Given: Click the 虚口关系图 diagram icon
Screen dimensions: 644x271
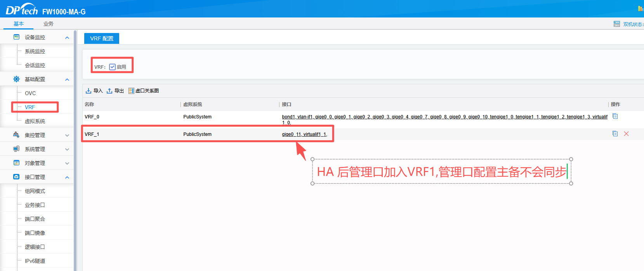Looking at the screenshot, I should click(131, 91).
